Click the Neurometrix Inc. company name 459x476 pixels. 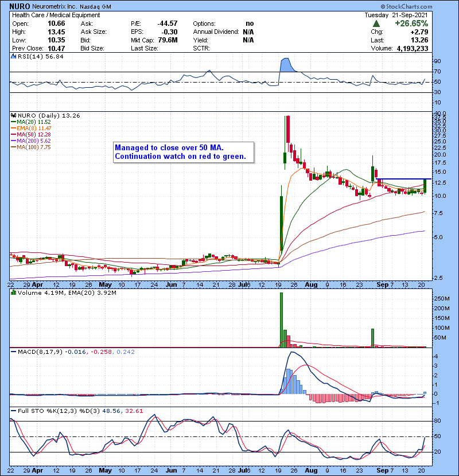coord(55,6)
